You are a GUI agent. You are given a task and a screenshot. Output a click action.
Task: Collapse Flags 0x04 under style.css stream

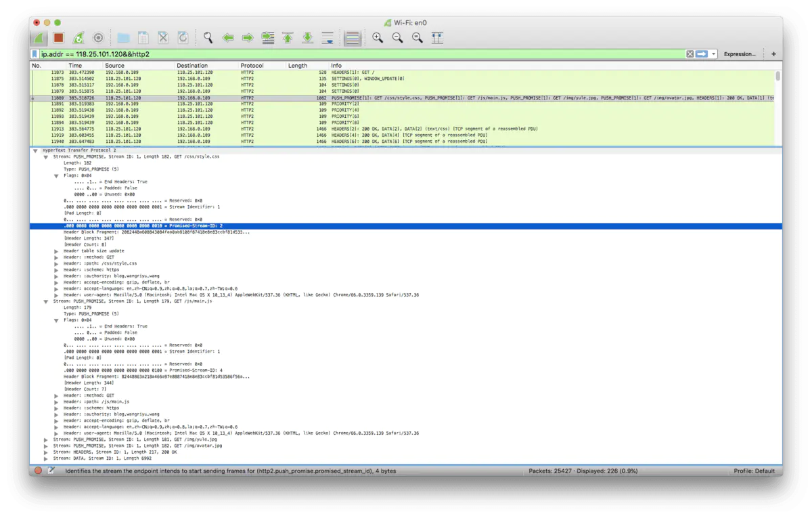click(x=57, y=175)
